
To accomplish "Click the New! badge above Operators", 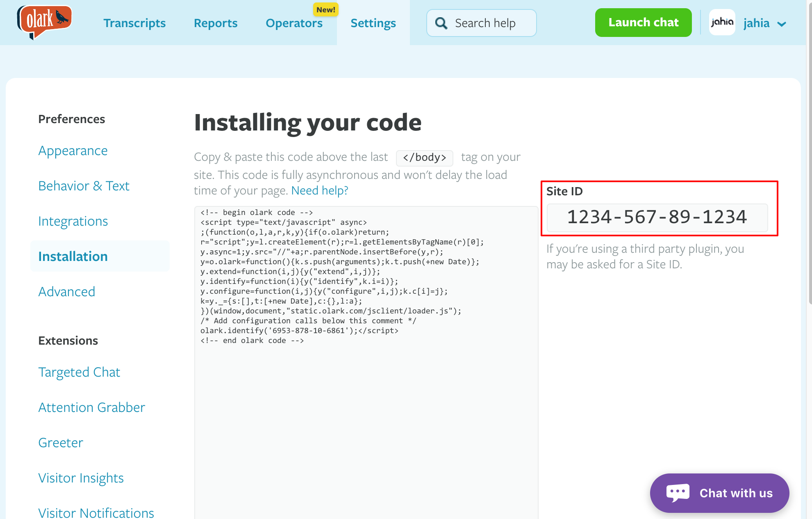I will coord(325,9).
